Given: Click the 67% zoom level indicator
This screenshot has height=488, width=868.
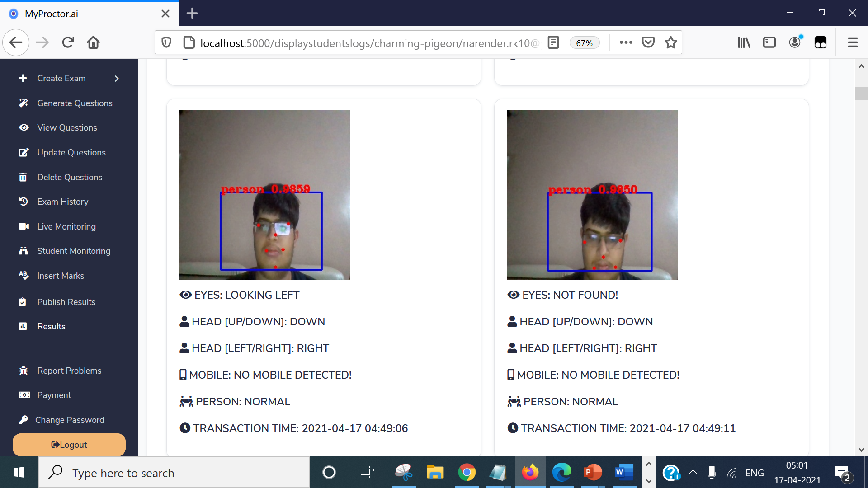Looking at the screenshot, I should [x=584, y=43].
